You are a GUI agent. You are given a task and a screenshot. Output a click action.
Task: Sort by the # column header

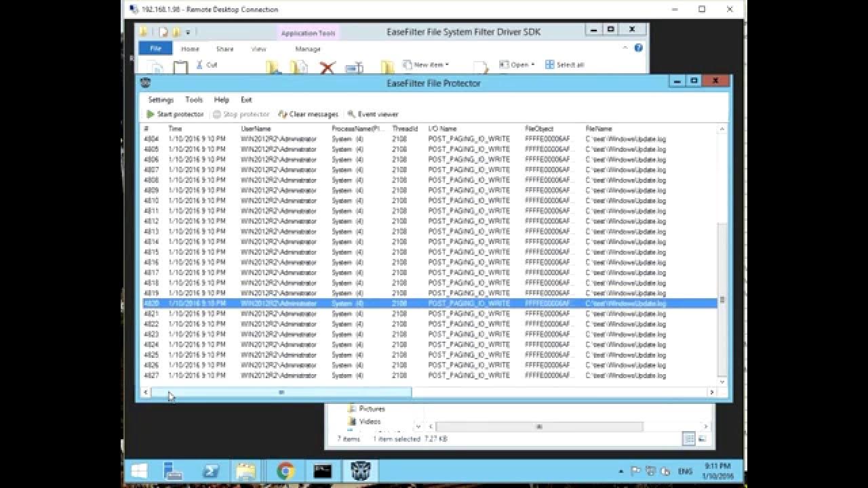pyautogui.click(x=146, y=129)
